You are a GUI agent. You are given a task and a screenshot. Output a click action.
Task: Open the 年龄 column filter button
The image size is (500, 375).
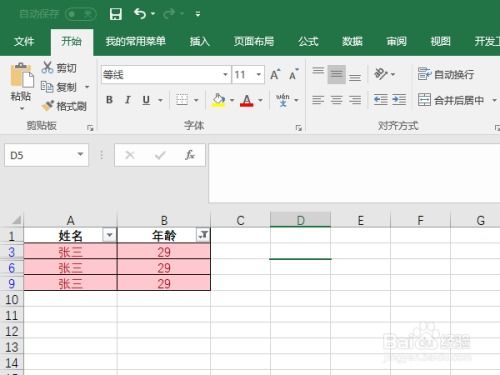coord(203,235)
